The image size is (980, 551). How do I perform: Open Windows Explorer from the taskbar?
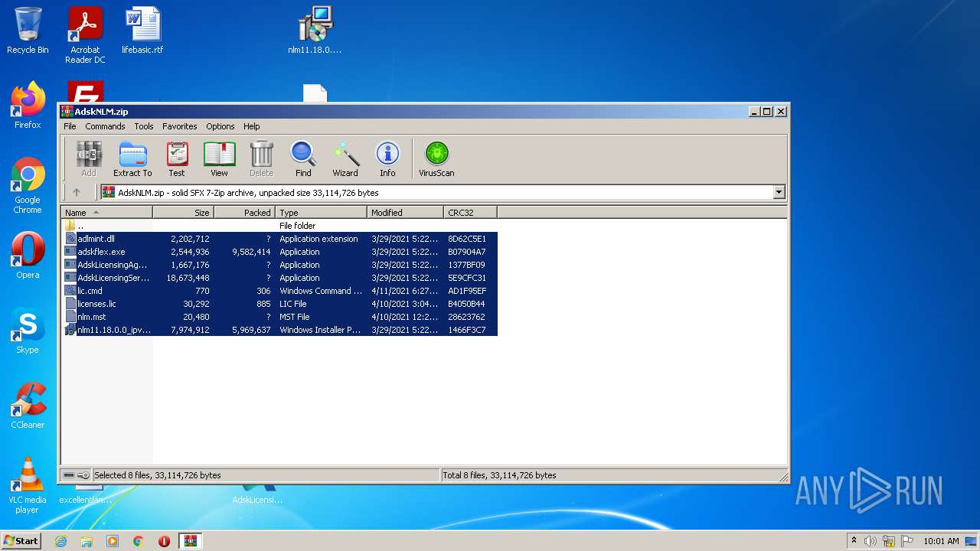click(87, 541)
